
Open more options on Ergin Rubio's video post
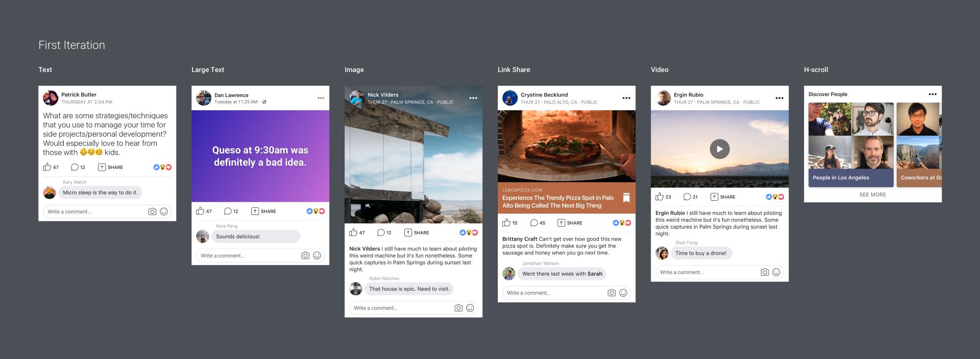pyautogui.click(x=780, y=98)
